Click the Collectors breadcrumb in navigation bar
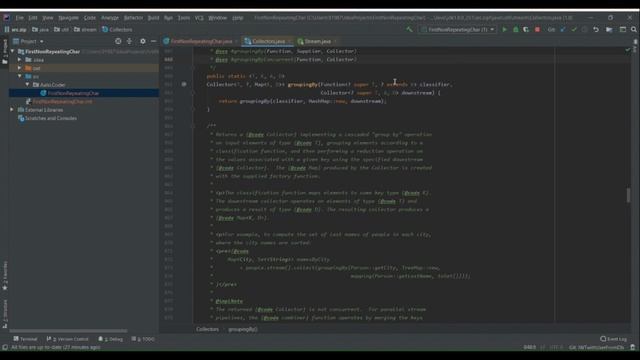640x360 pixels. click(x=118, y=29)
